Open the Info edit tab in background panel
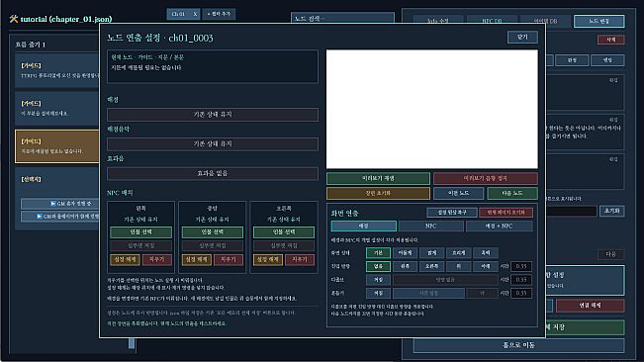Viewport: 644px width, 362px height. tap(438, 21)
